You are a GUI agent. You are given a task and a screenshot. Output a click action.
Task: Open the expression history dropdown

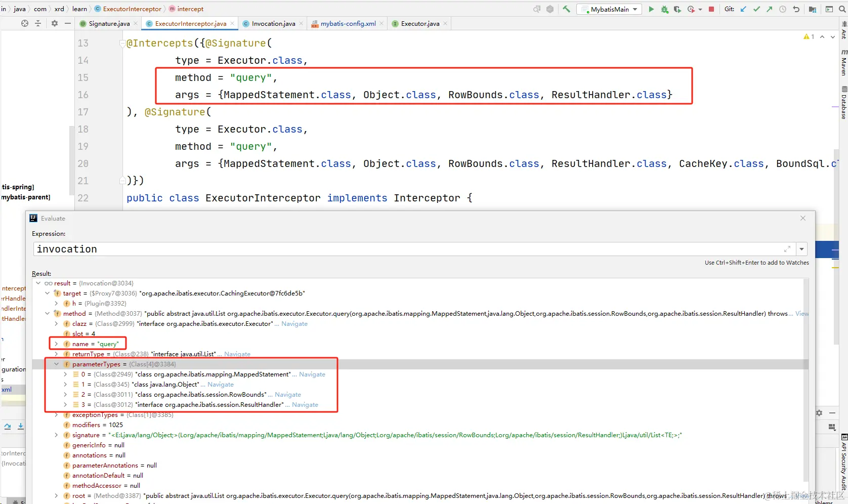(x=801, y=249)
